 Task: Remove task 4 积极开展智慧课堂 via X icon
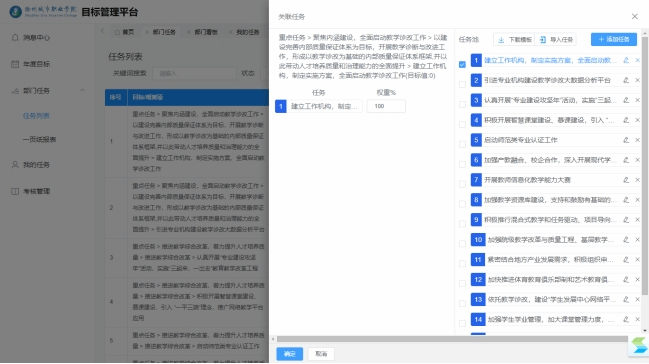tap(637, 120)
